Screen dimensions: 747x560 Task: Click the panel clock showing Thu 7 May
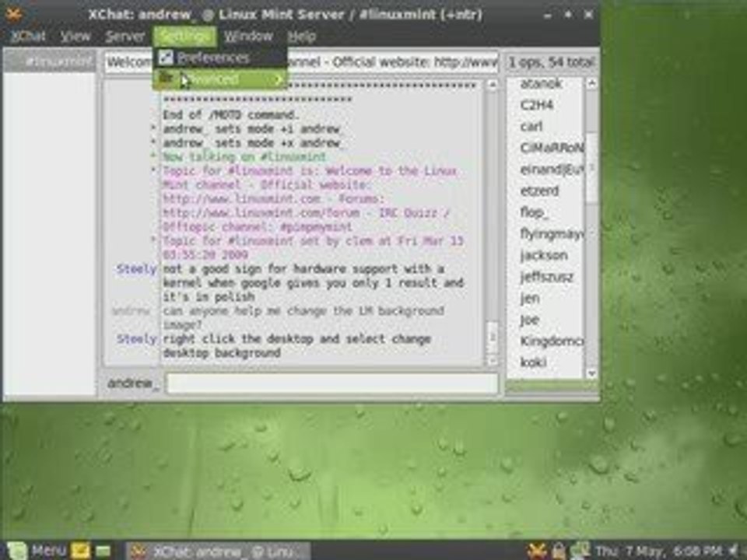pyautogui.click(x=658, y=551)
